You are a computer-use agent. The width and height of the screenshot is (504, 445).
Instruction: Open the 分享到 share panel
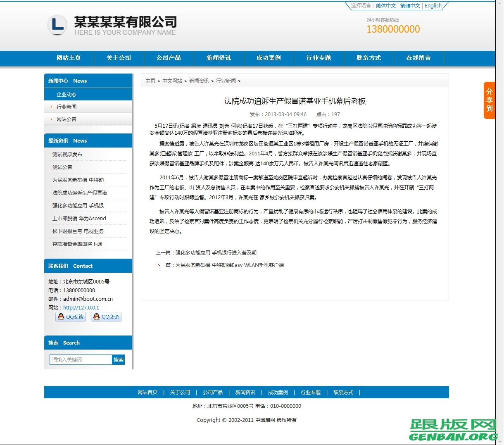click(x=489, y=100)
